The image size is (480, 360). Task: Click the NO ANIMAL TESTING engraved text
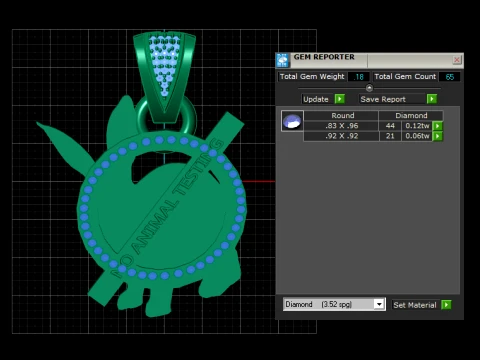168,208
